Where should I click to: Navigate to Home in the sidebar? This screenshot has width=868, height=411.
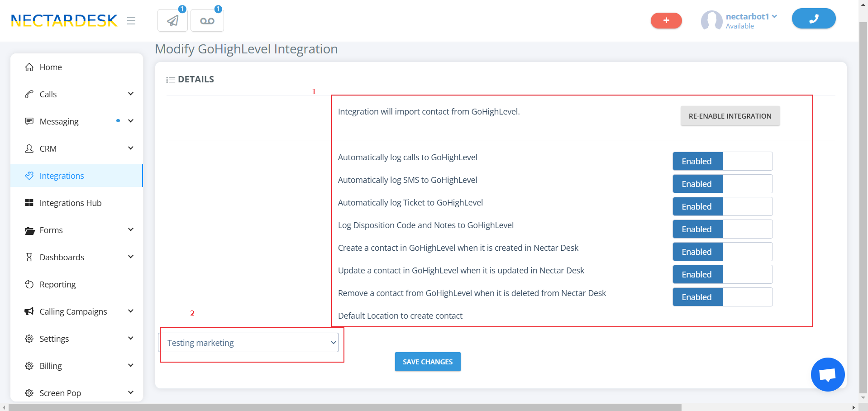tap(50, 67)
